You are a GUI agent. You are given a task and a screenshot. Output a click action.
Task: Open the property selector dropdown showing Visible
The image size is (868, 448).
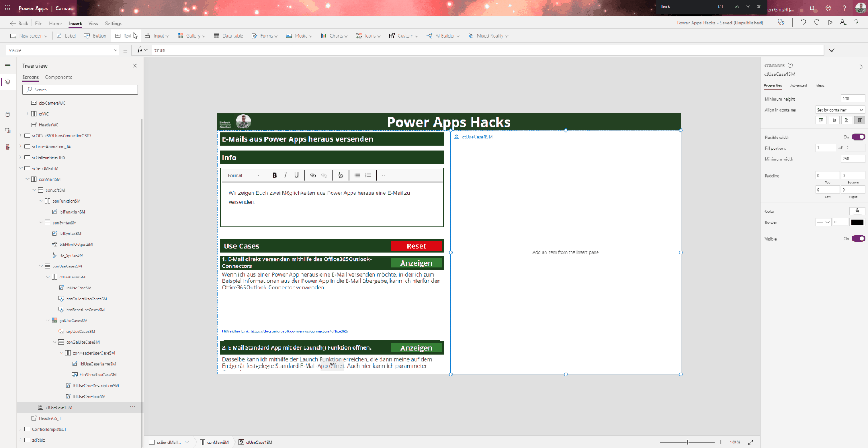point(62,50)
